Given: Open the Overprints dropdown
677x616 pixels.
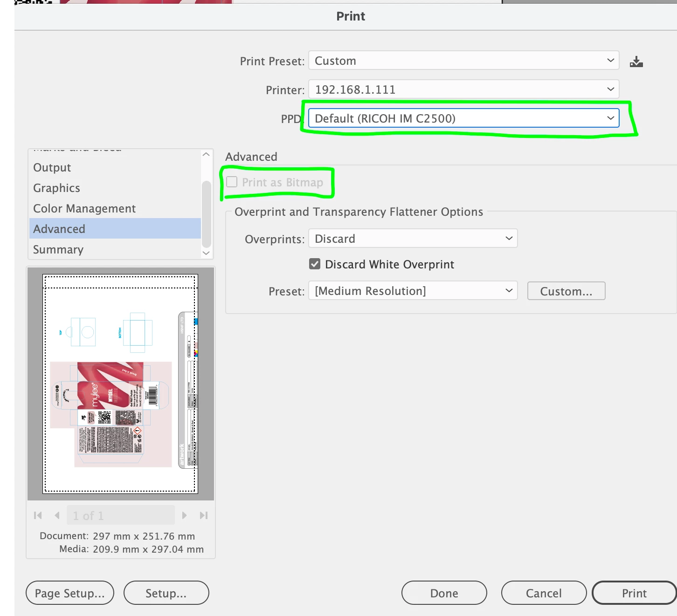Looking at the screenshot, I should pyautogui.click(x=413, y=239).
